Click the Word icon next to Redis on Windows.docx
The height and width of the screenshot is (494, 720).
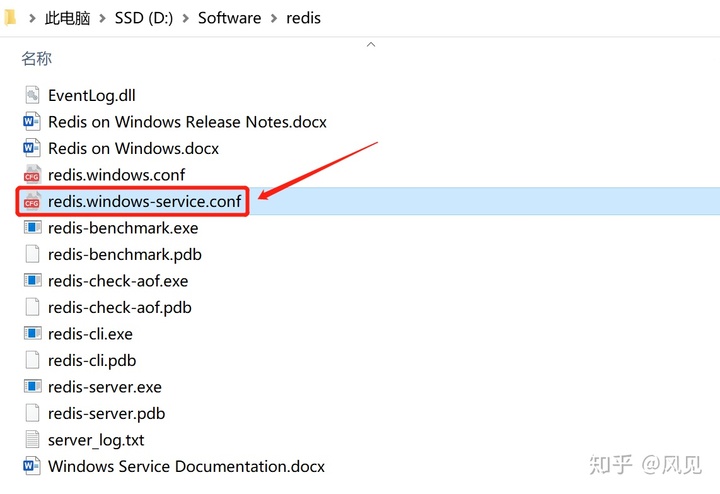click(32, 148)
